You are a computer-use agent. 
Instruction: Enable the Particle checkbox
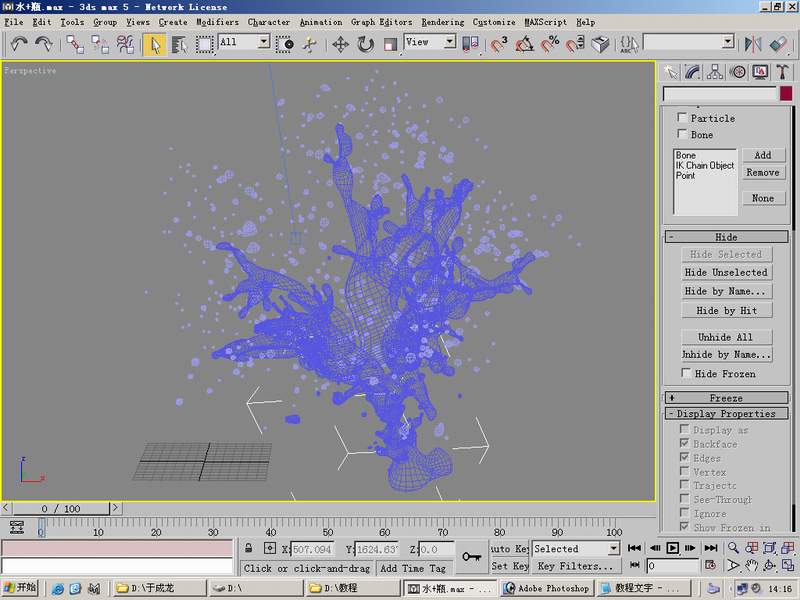(x=683, y=118)
